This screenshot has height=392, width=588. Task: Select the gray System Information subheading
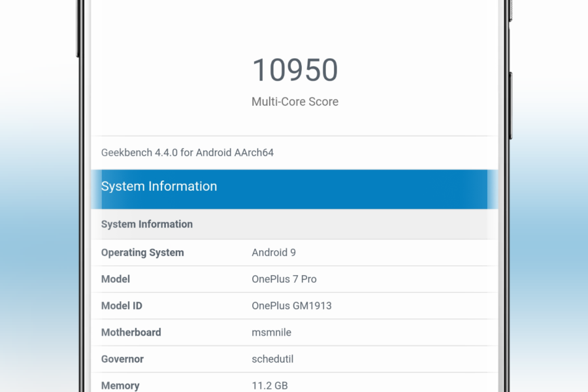click(x=147, y=224)
